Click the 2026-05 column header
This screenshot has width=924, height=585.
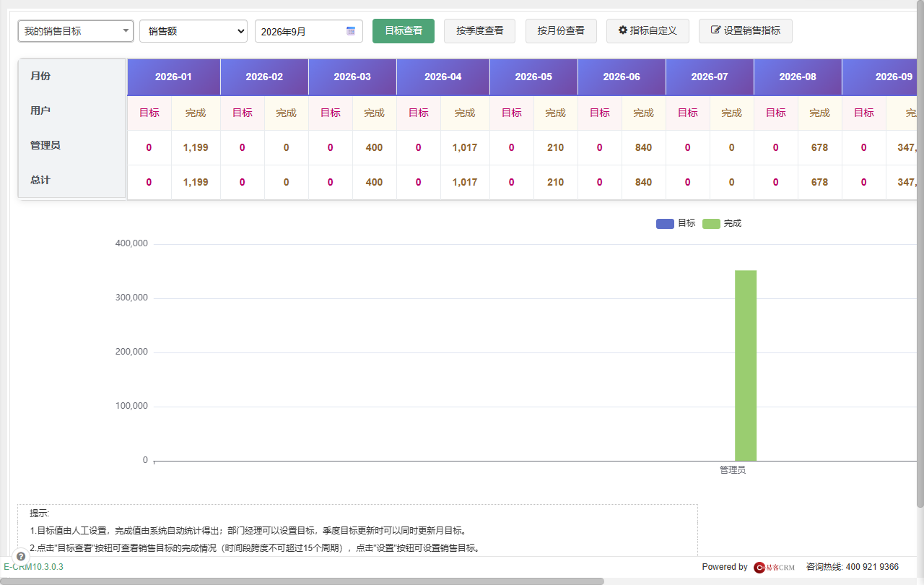[x=533, y=77]
